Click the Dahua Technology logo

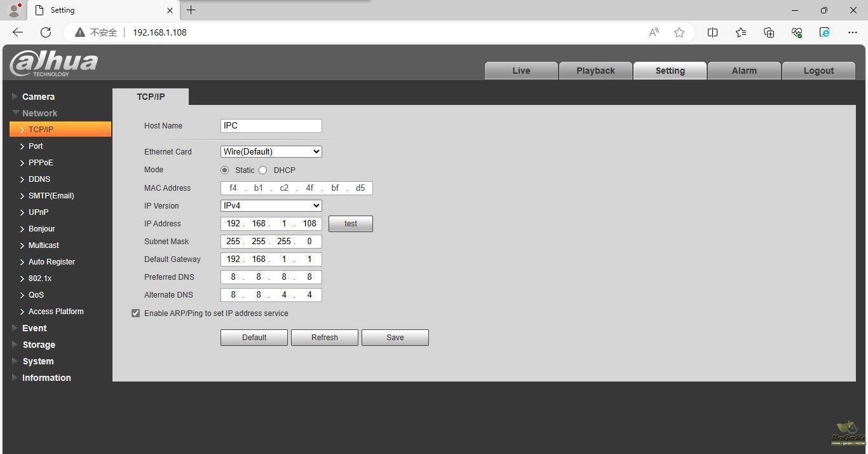[x=54, y=64]
